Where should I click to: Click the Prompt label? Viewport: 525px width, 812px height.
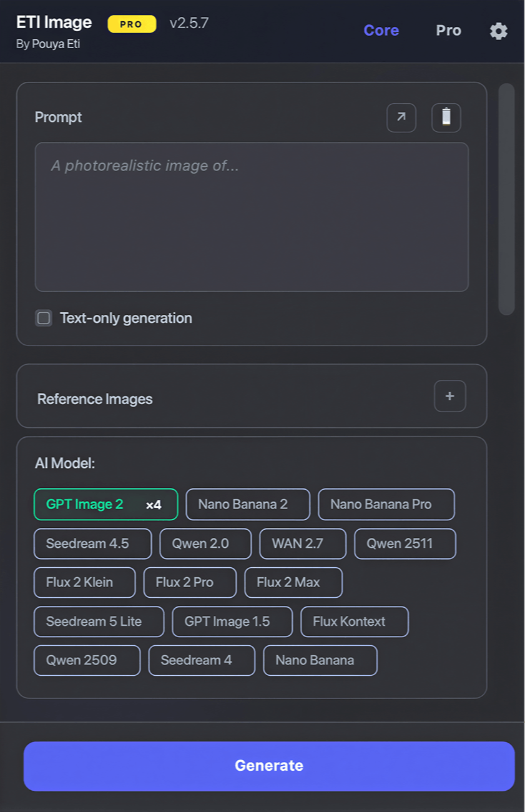click(x=58, y=117)
